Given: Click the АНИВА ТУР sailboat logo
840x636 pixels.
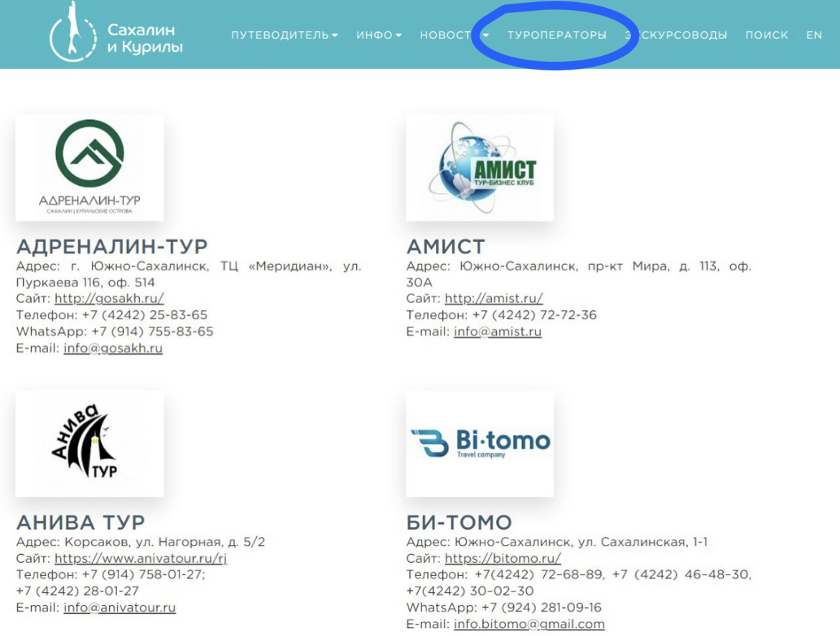Looking at the screenshot, I should [x=91, y=442].
